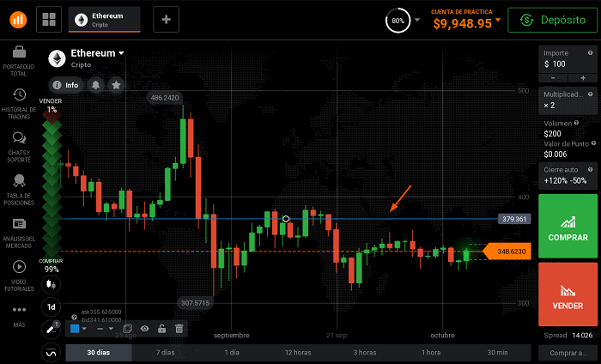The image size is (601, 364).
Task: Delete the horizontal line trash icon
Action: 179,328
